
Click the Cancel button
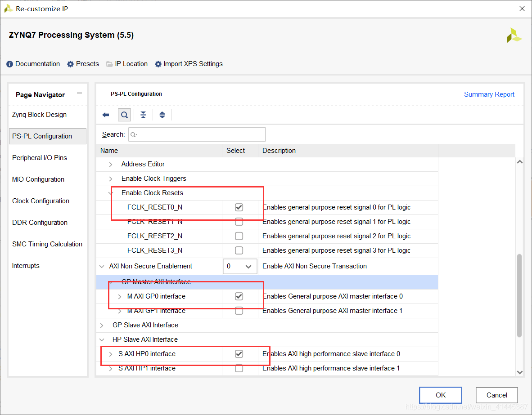coord(497,395)
